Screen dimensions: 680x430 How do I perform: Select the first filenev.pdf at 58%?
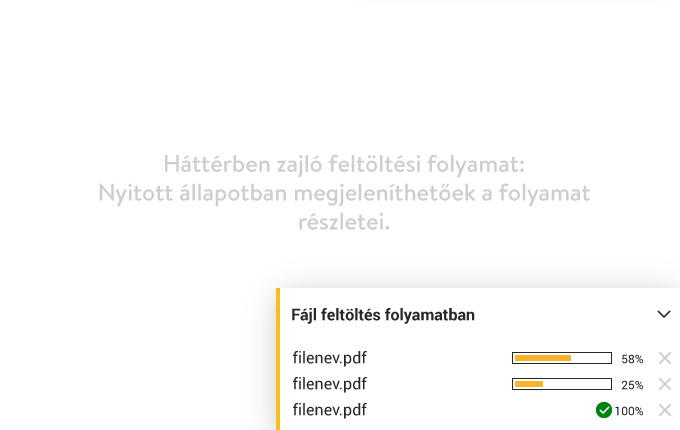(330, 358)
